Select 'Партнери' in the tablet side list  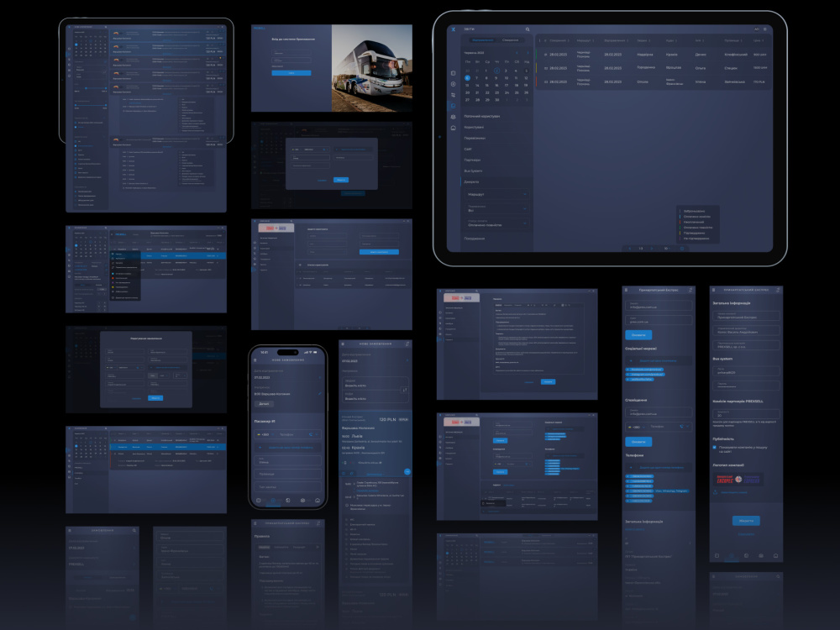472,160
